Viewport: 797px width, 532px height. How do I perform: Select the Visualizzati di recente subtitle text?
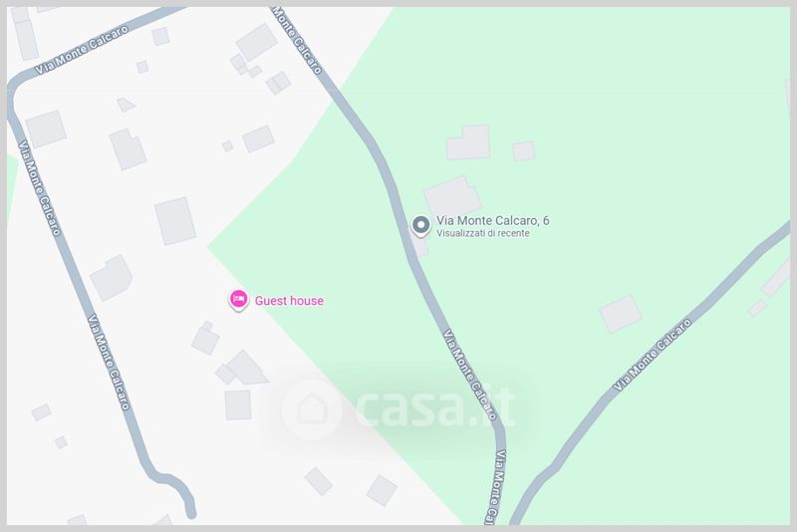pyautogui.click(x=483, y=234)
